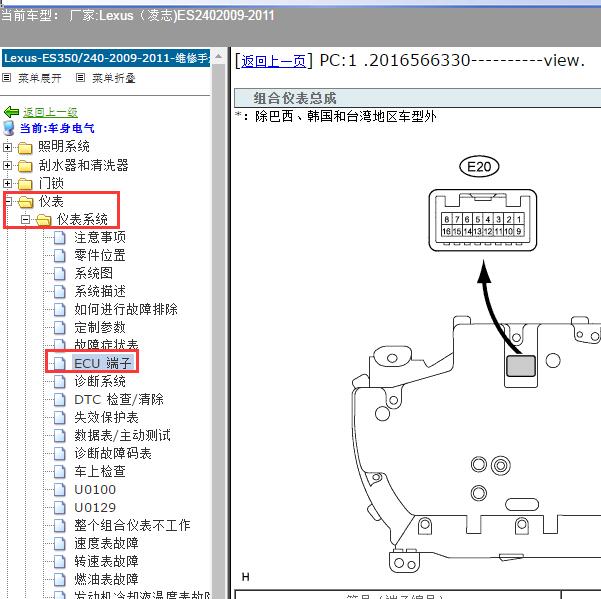The width and height of the screenshot is (601, 599).
Task: Click the 仪表系统 open folder icon
Action: coord(44,220)
